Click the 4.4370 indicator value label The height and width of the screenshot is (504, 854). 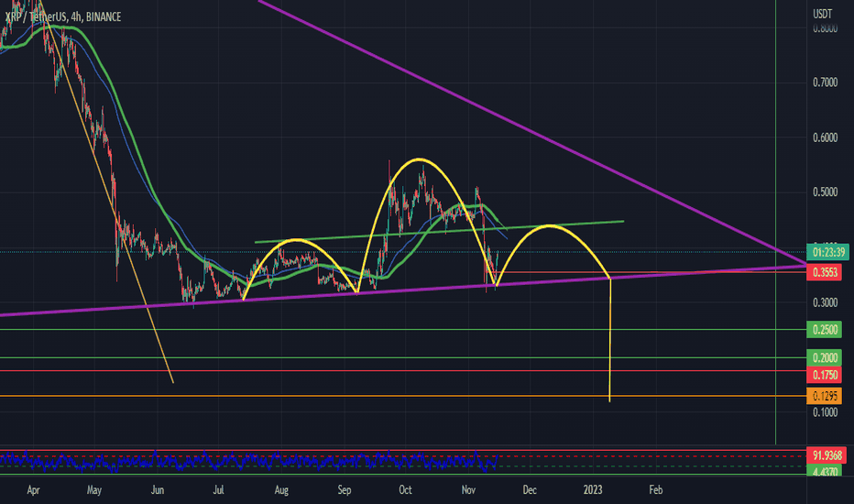(x=825, y=471)
